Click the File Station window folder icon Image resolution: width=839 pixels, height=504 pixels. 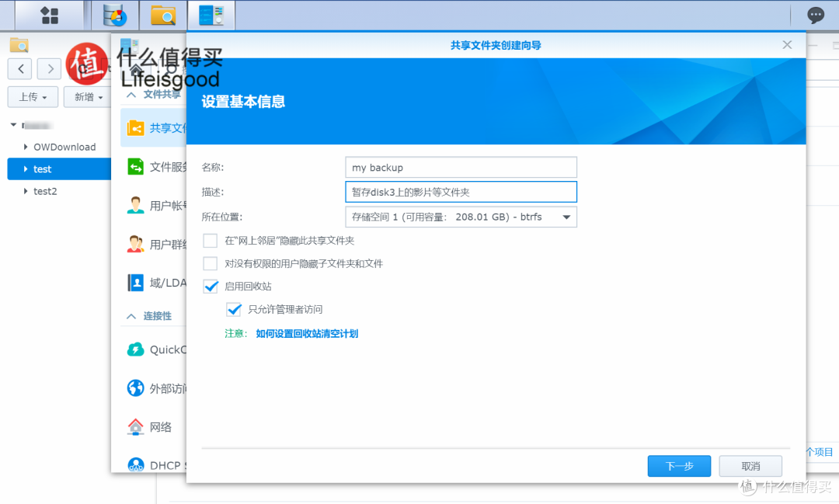19,45
